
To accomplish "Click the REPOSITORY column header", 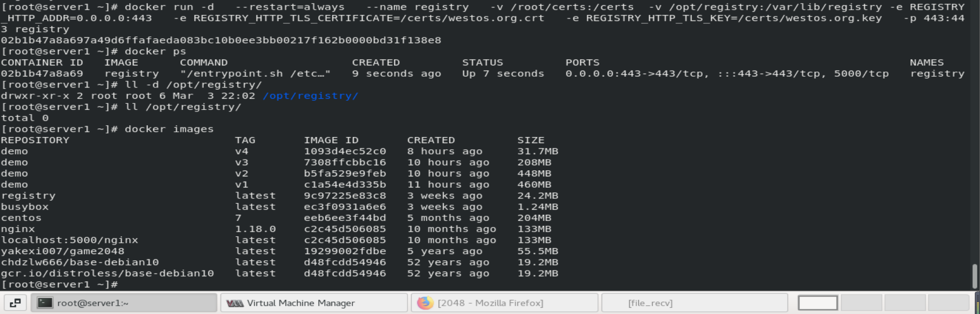I will pyautogui.click(x=35, y=140).
